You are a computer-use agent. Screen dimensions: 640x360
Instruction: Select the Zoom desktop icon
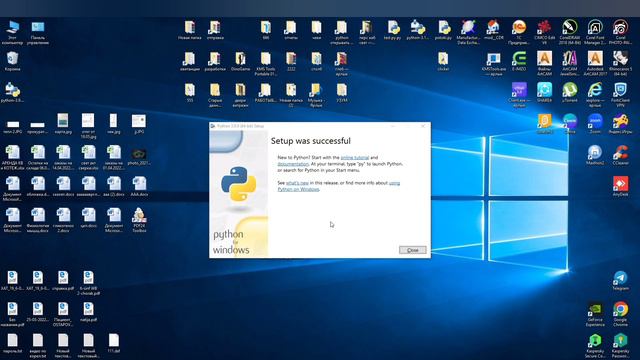click(595, 124)
